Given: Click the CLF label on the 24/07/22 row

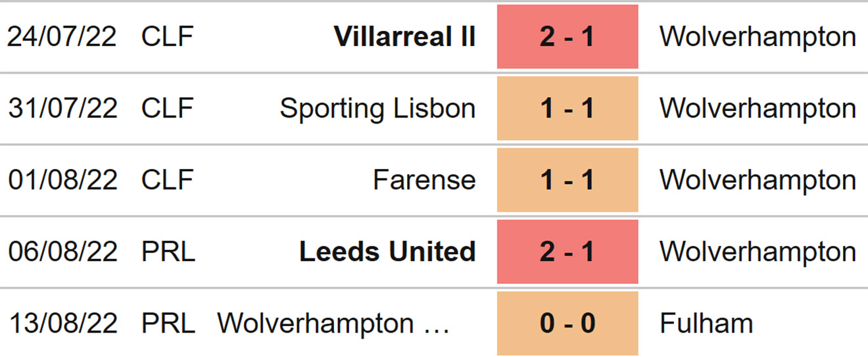Looking at the screenshot, I should tap(167, 37).
